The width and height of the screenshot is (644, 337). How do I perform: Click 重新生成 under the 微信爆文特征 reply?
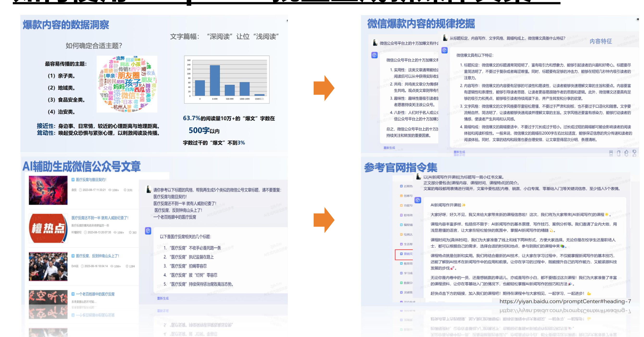tap(459, 152)
